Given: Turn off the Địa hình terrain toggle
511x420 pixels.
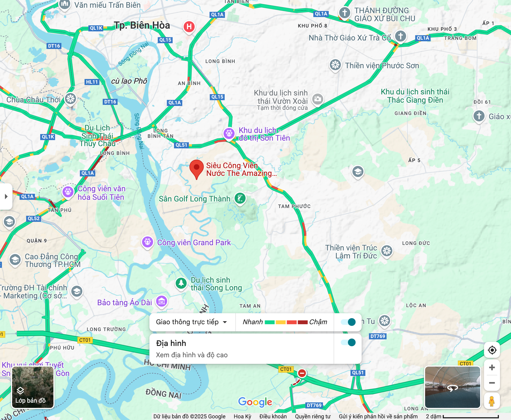Looking at the screenshot, I should click(348, 342).
